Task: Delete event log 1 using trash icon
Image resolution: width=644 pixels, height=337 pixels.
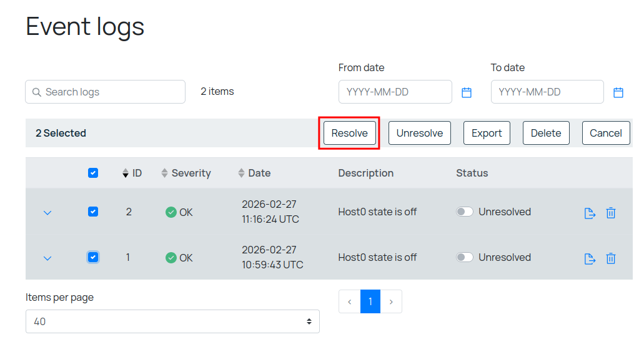Action: click(611, 258)
